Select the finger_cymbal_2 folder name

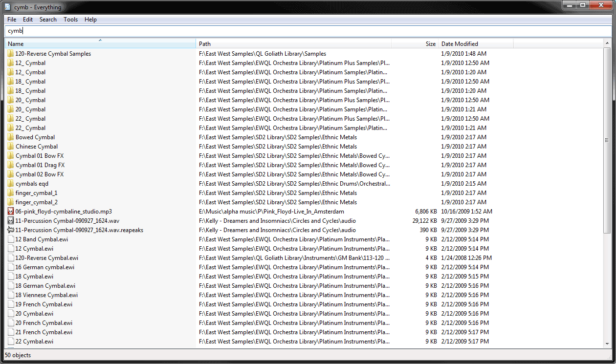[x=37, y=202]
